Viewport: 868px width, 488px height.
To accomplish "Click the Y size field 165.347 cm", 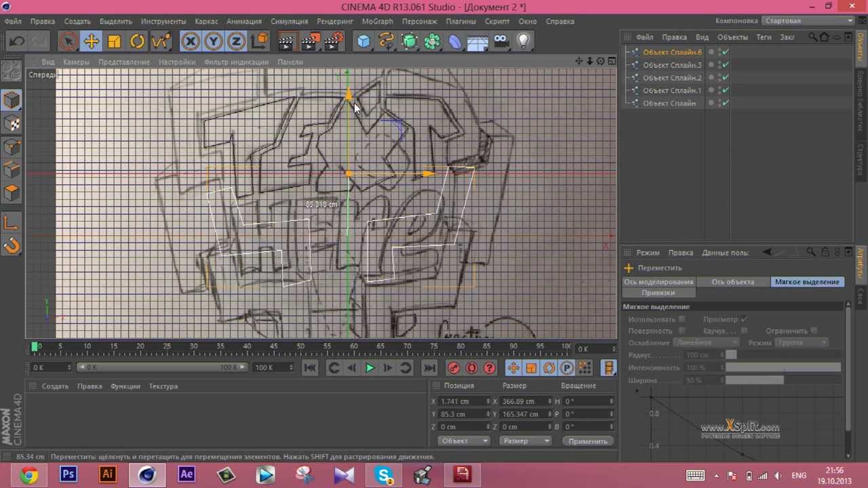I will 526,414.
